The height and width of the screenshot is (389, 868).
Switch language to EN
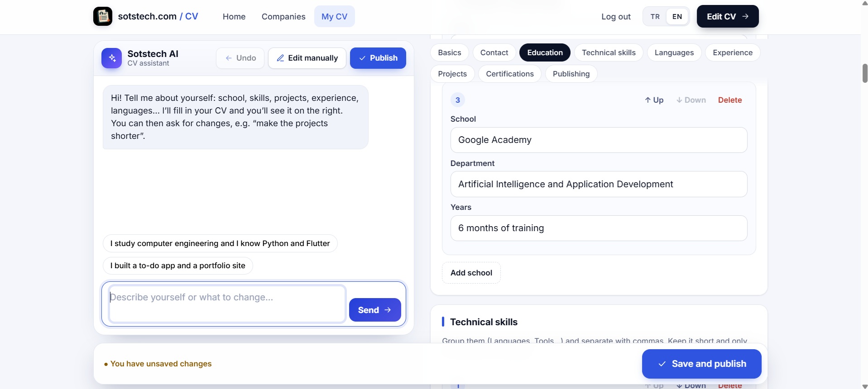[x=677, y=16]
